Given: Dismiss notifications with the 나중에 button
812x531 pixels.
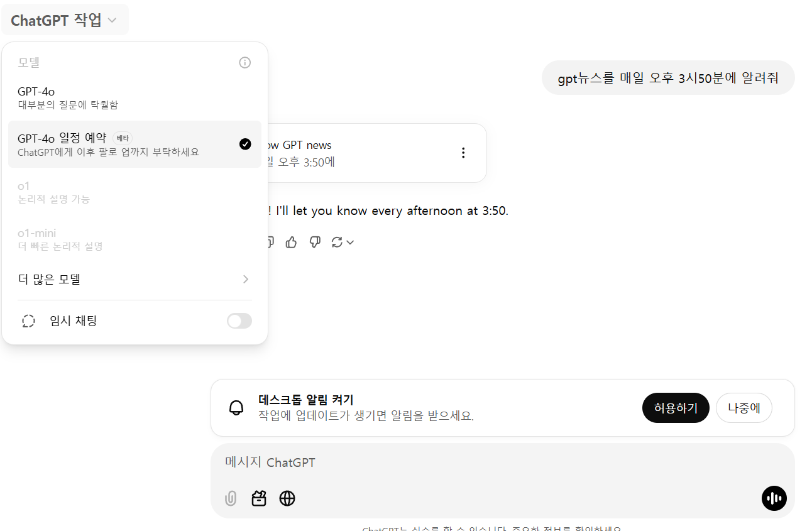Looking at the screenshot, I should coord(743,407).
